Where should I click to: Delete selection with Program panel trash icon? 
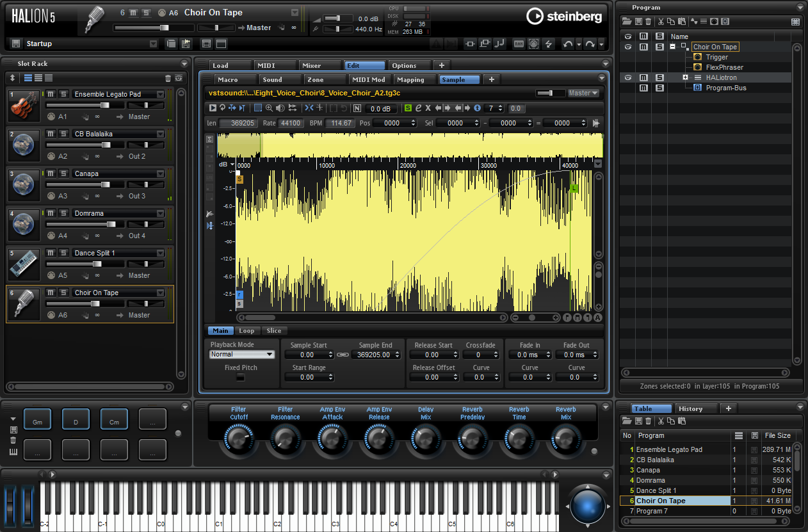[x=648, y=22]
